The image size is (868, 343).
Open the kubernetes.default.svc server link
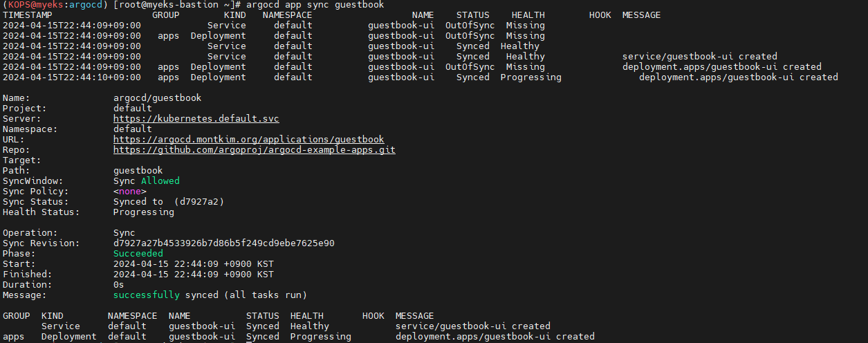pyautogui.click(x=196, y=119)
